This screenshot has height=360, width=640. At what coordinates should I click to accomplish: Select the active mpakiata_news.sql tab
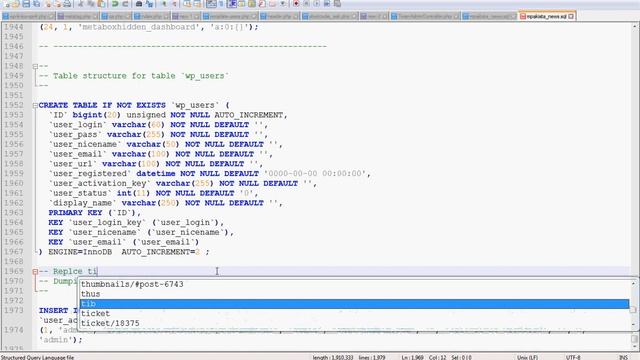546,16
